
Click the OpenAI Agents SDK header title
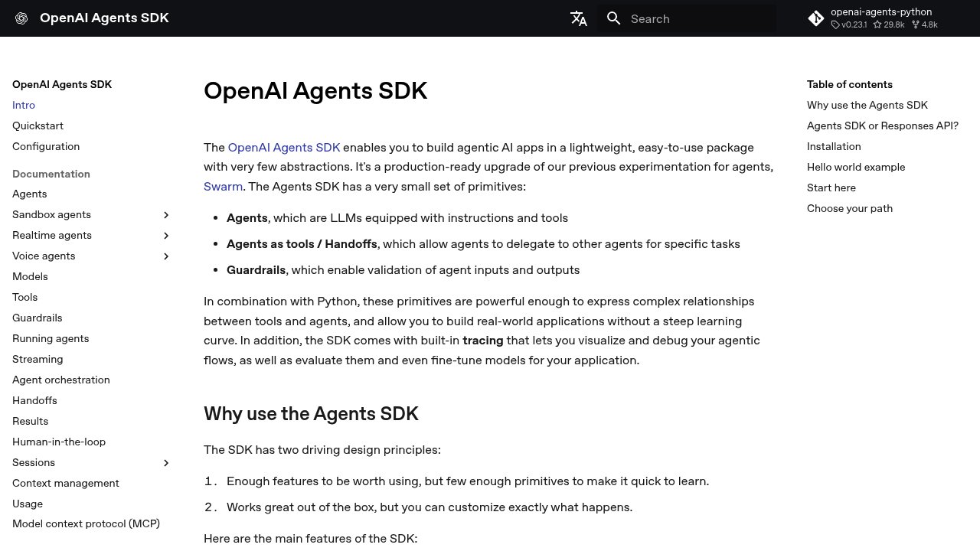[x=104, y=18]
